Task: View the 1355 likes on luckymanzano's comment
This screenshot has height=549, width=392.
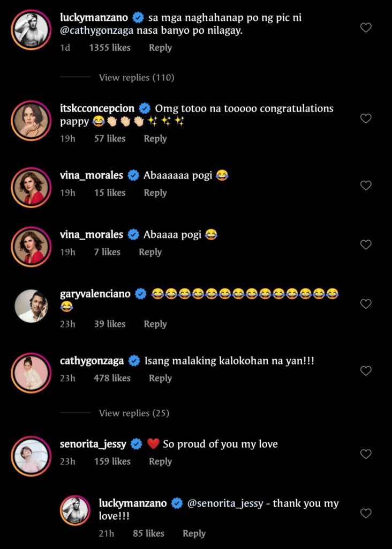Action: (x=110, y=48)
